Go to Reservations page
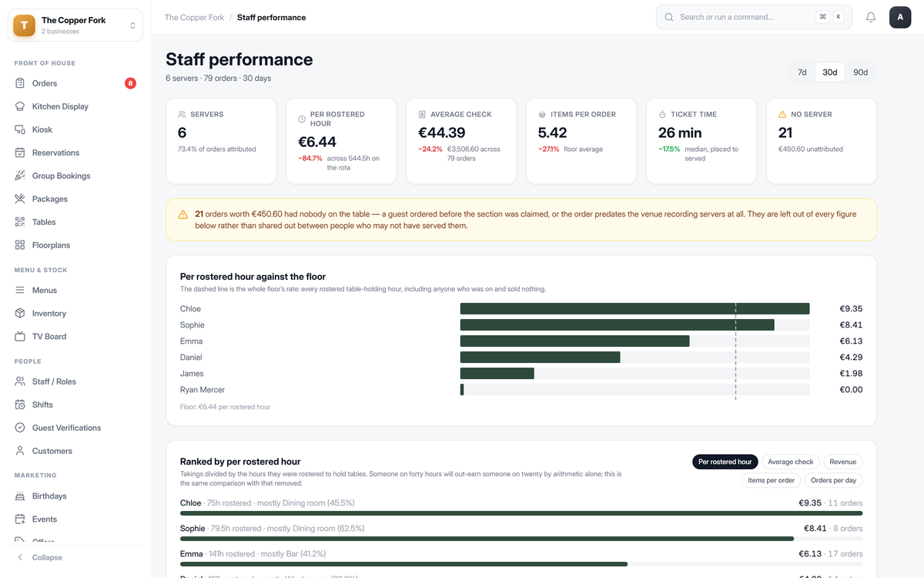This screenshot has height=578, width=924. 75,153
